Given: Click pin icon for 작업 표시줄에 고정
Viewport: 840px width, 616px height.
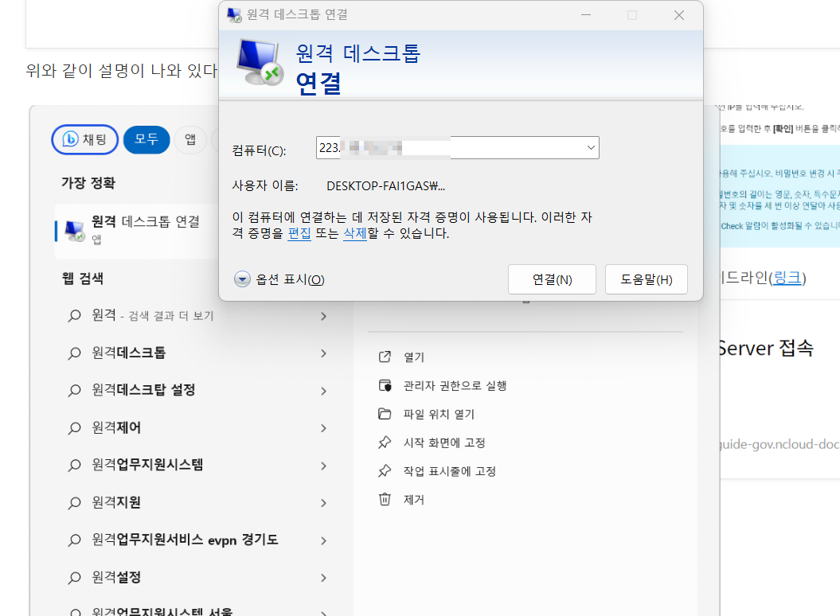Looking at the screenshot, I should [x=385, y=471].
